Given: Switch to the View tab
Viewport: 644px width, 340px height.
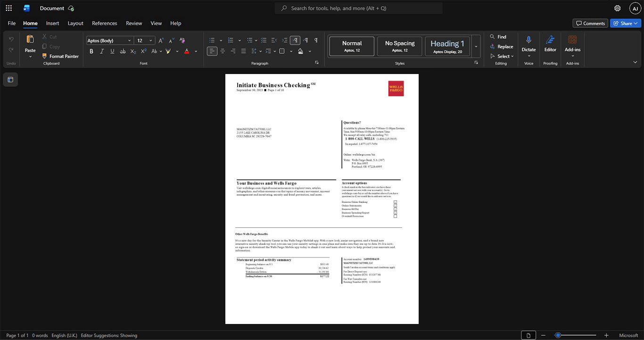Looking at the screenshot, I should [156, 23].
